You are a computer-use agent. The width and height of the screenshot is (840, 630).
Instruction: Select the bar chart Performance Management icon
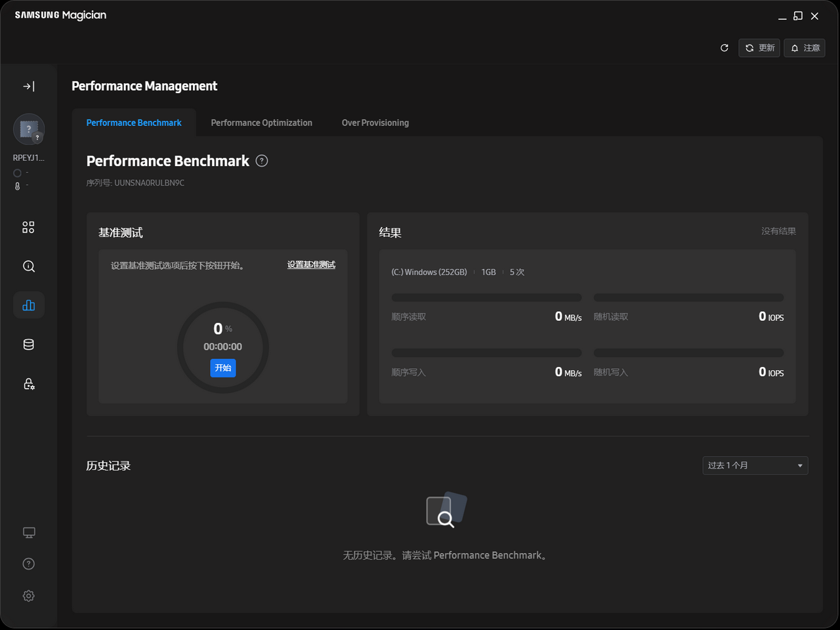pyautogui.click(x=28, y=304)
